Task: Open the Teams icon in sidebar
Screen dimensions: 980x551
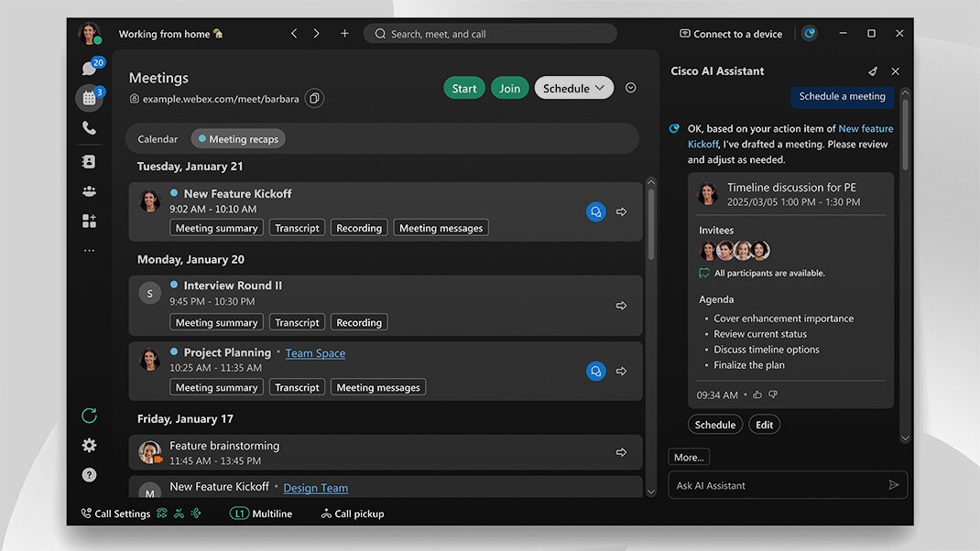Action: point(89,191)
